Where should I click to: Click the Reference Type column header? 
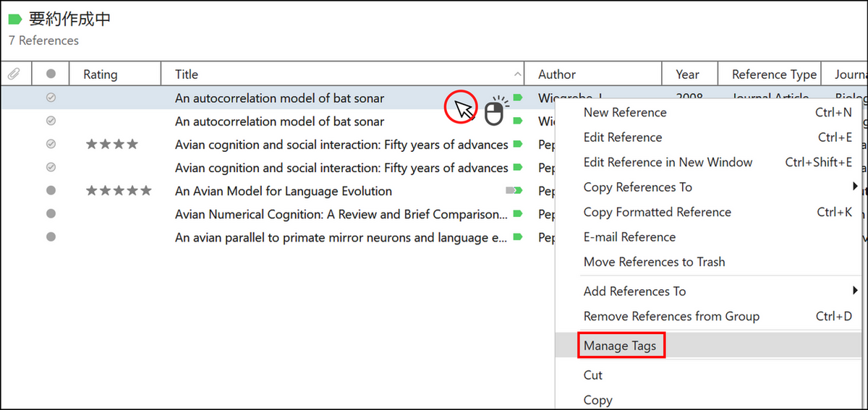(x=773, y=74)
